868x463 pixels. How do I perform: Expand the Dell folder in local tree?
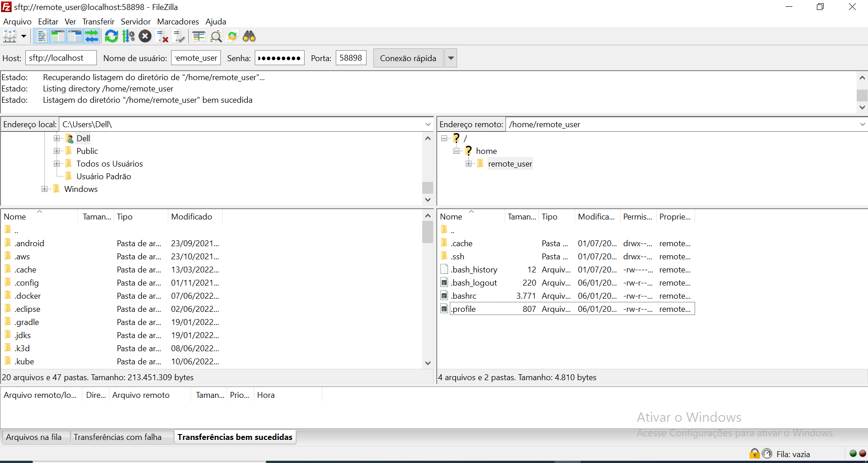(x=57, y=138)
